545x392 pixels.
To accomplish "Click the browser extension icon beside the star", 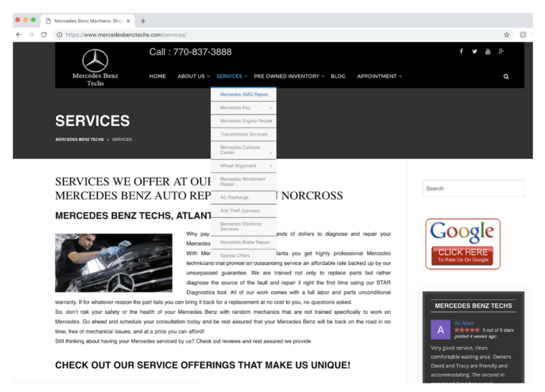I will tap(523, 34).
